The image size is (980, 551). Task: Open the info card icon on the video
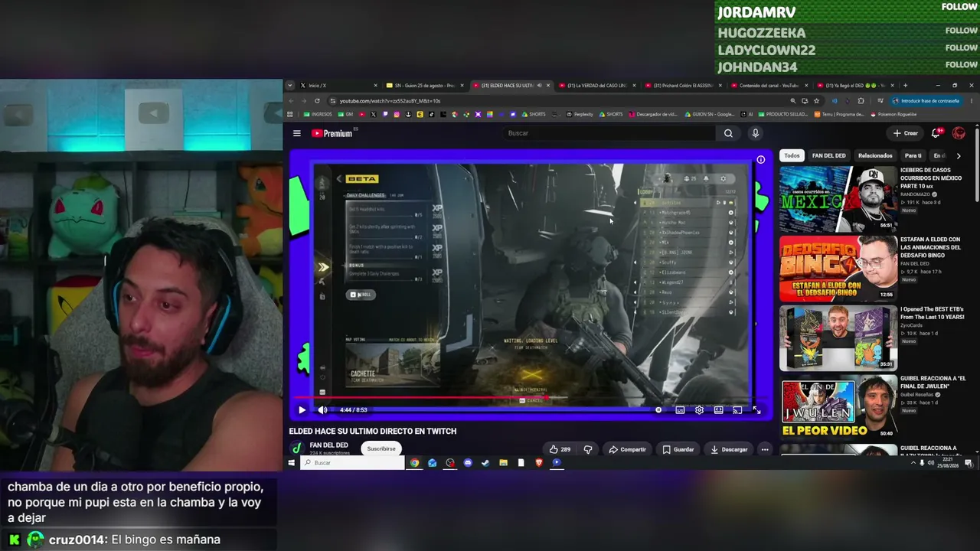(760, 160)
